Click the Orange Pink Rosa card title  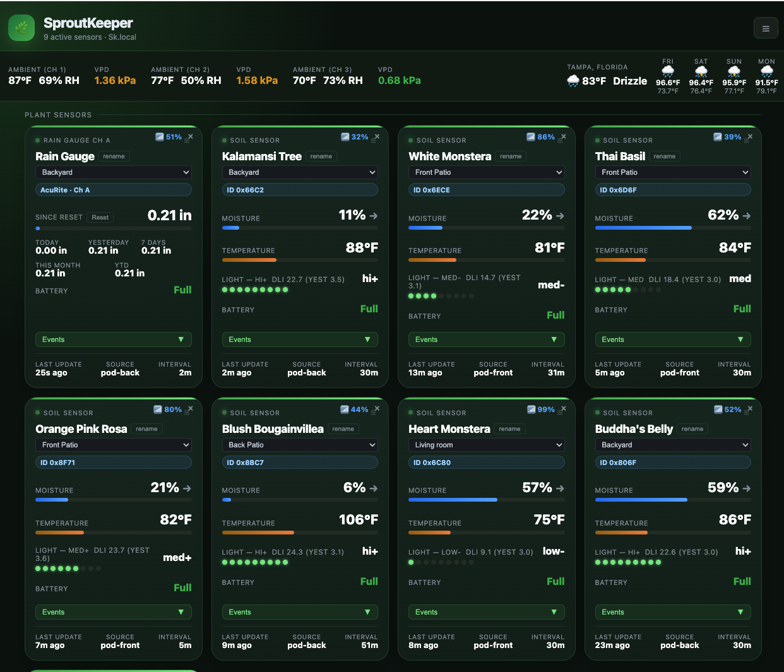click(81, 429)
